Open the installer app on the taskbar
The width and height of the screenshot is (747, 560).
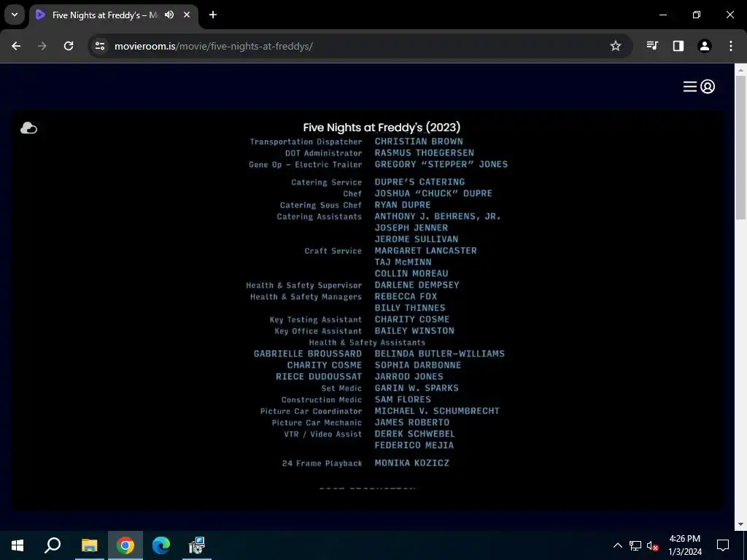click(x=197, y=545)
